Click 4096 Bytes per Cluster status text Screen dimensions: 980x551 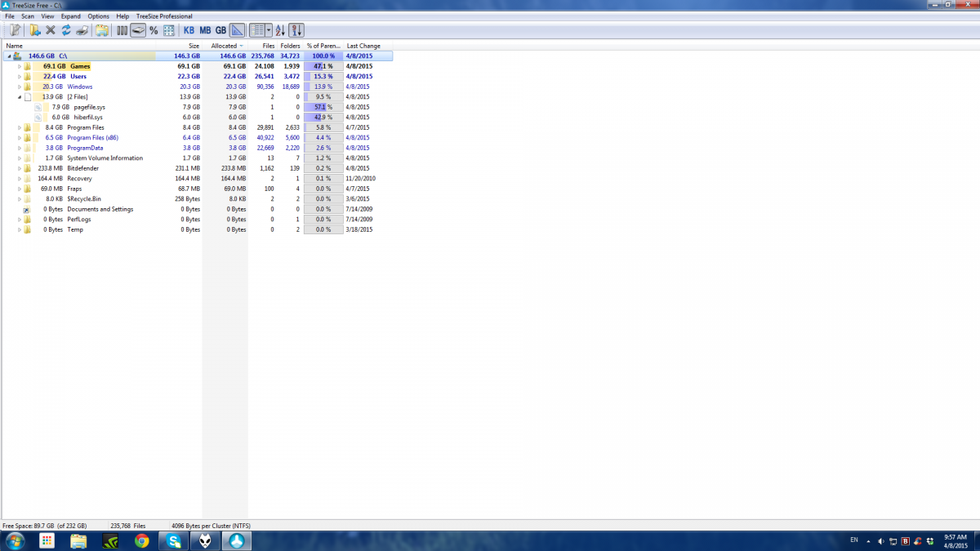point(209,526)
